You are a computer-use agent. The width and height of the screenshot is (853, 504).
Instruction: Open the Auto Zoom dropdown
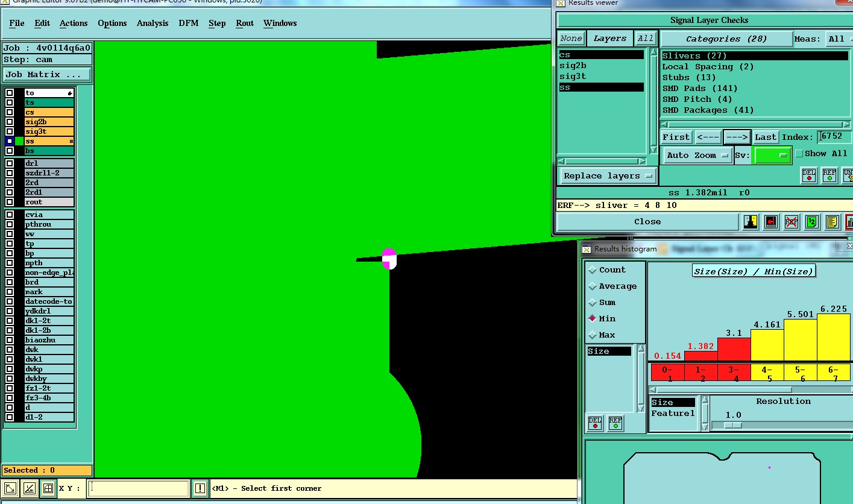pyautogui.click(x=697, y=156)
